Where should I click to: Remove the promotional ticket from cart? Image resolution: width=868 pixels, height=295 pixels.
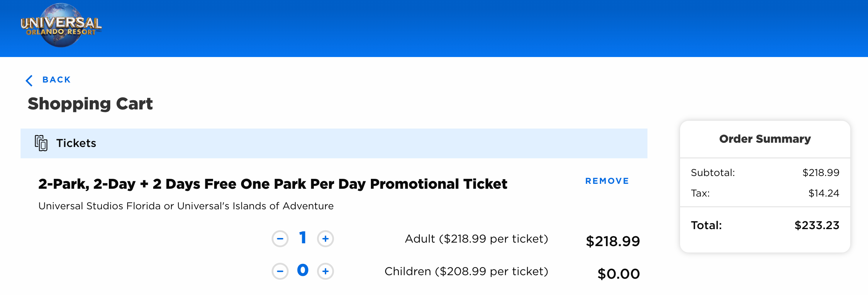pos(607,181)
